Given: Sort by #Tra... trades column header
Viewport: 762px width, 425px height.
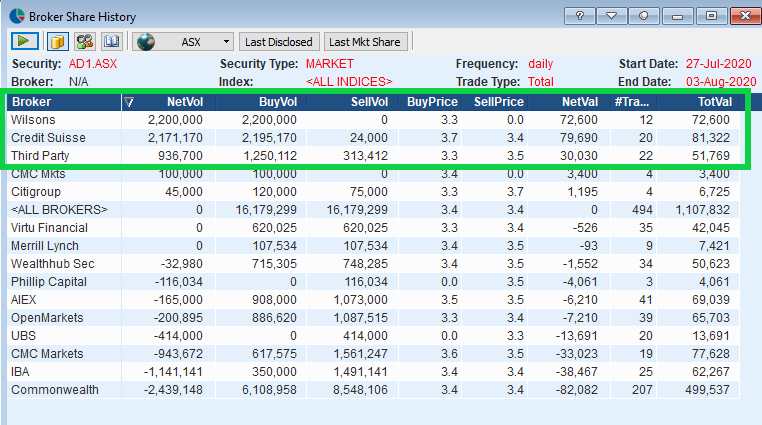Looking at the screenshot, I should click(634, 102).
